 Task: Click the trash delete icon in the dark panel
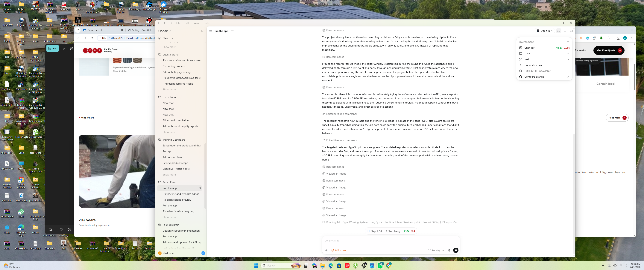click(x=71, y=48)
